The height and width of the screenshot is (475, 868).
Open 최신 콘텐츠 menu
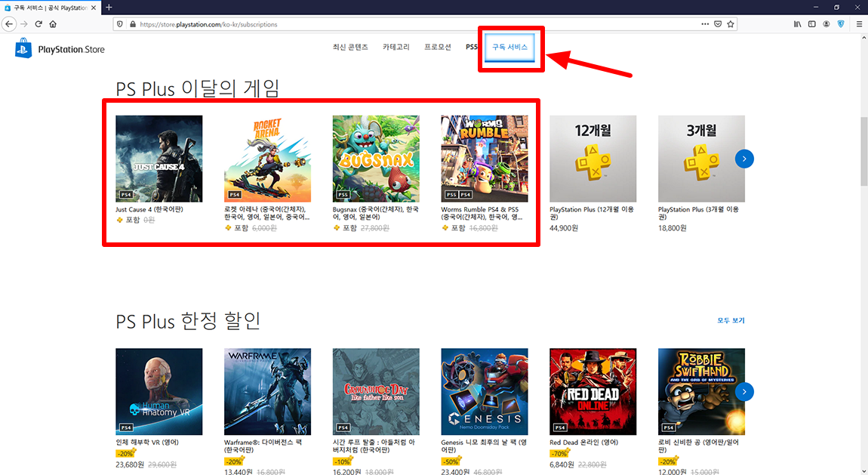(350, 47)
